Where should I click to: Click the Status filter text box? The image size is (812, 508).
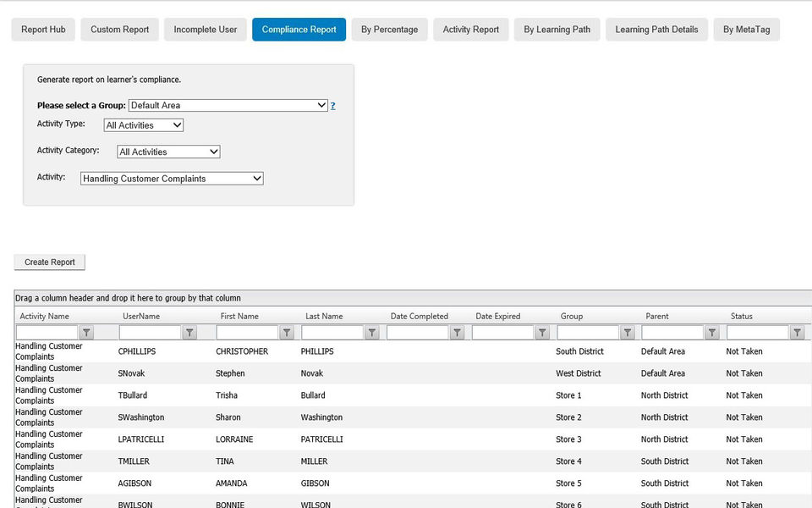(x=758, y=332)
